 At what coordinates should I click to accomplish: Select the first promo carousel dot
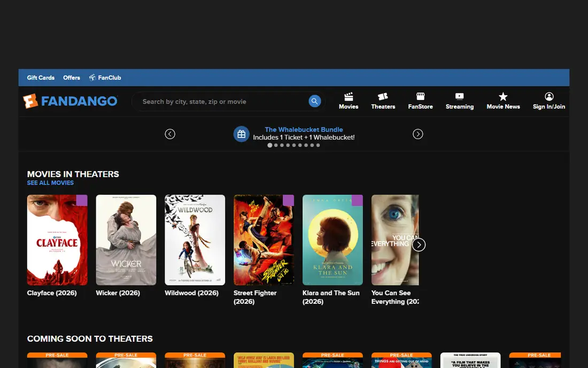tap(269, 145)
